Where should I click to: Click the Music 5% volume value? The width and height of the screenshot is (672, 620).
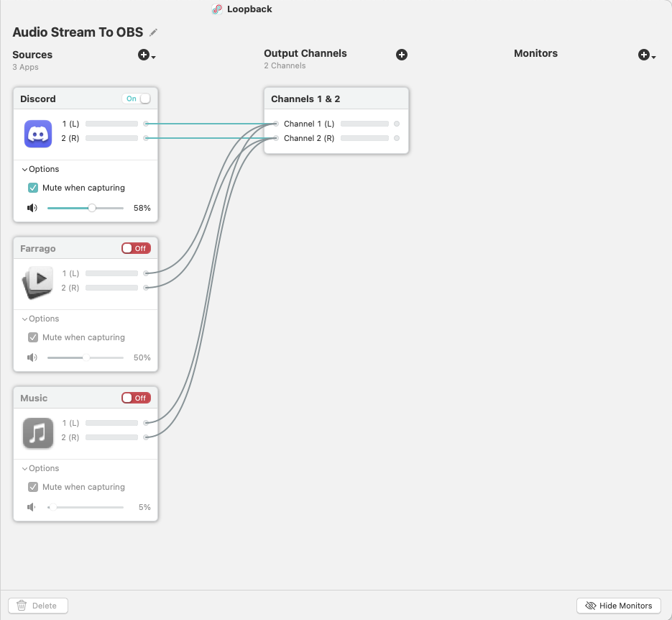[x=144, y=507]
